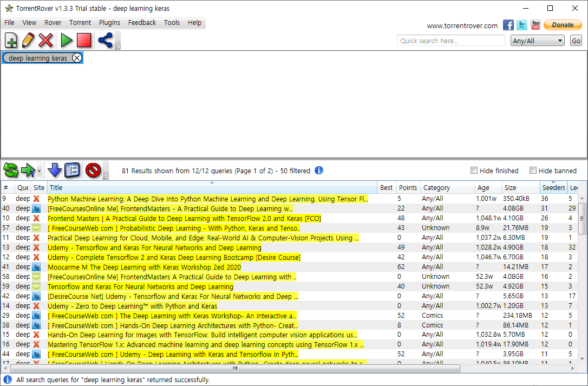This screenshot has width=588, height=386.
Task: Sort results by Points column
Action: tap(408, 187)
